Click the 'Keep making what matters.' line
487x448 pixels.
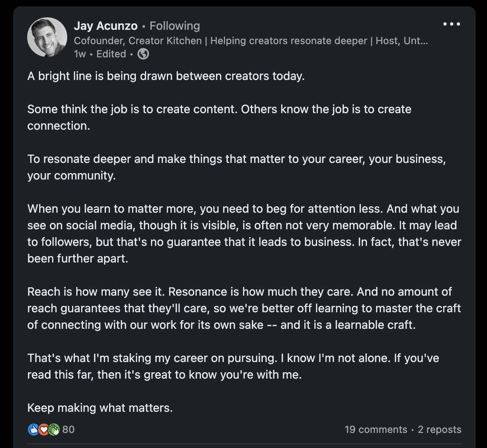100,408
